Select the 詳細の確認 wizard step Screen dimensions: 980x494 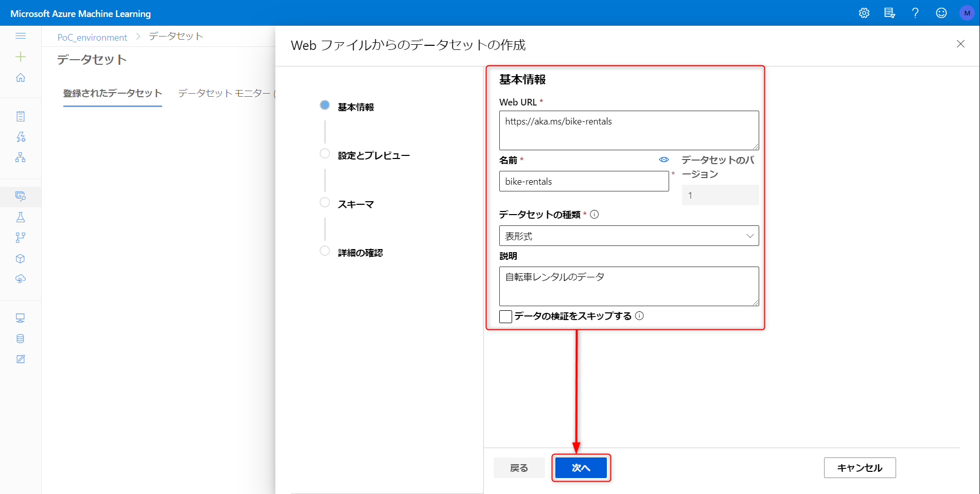pos(352,252)
